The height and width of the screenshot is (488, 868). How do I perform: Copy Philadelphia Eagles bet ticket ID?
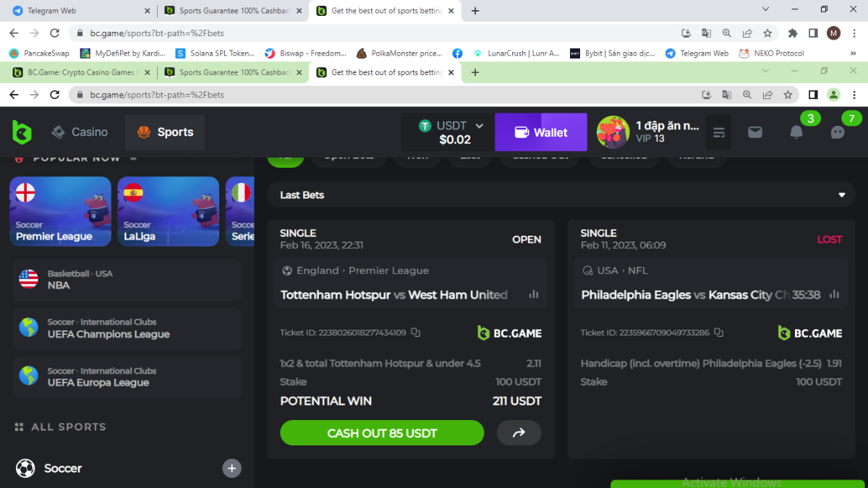(x=718, y=333)
